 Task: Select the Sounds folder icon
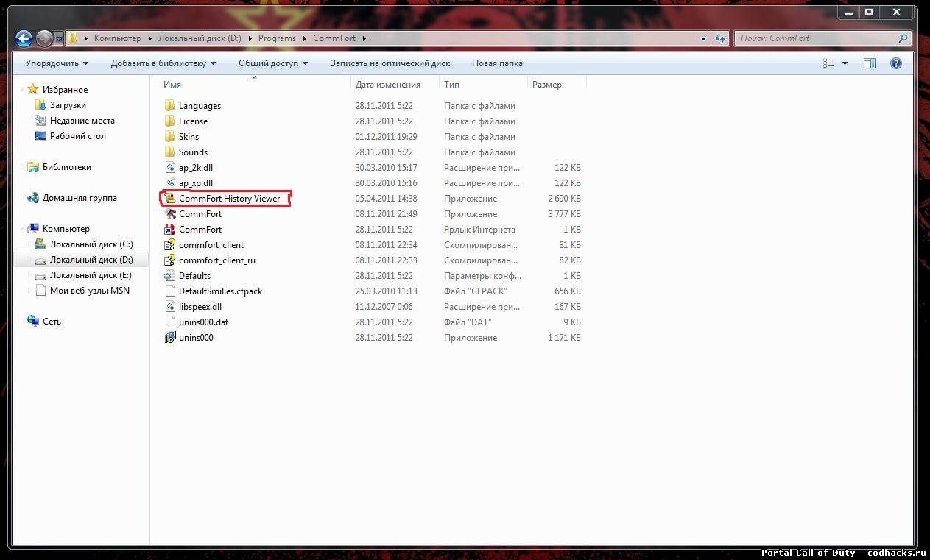(170, 152)
